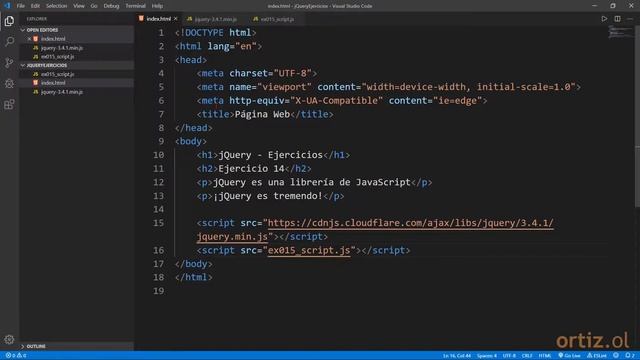Viewport: 640px width, 360px height.
Task: Click the Spaces: 4 indentation indicator
Action: [487, 356]
